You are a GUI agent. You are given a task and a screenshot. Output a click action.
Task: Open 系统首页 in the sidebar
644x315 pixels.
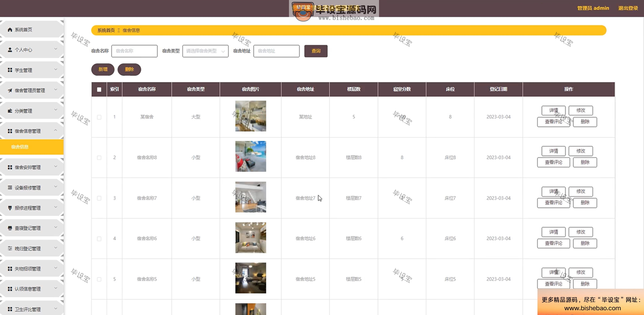click(32, 30)
